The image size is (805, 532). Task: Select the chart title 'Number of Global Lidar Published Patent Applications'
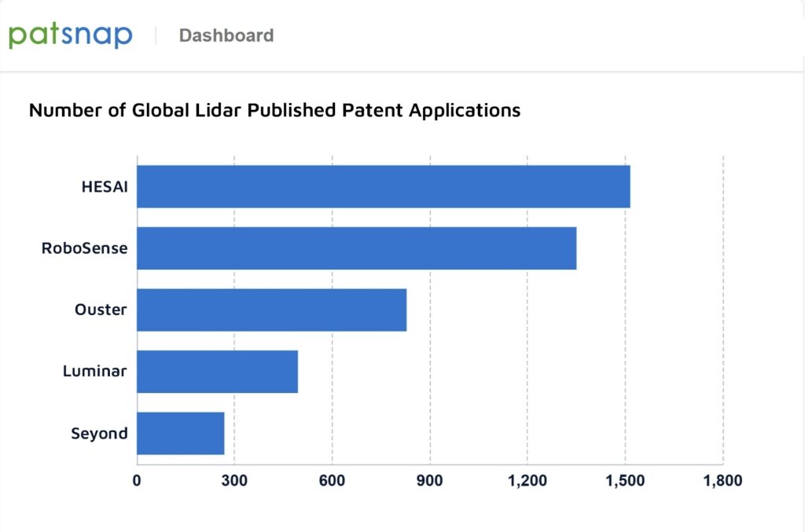pyautogui.click(x=274, y=110)
